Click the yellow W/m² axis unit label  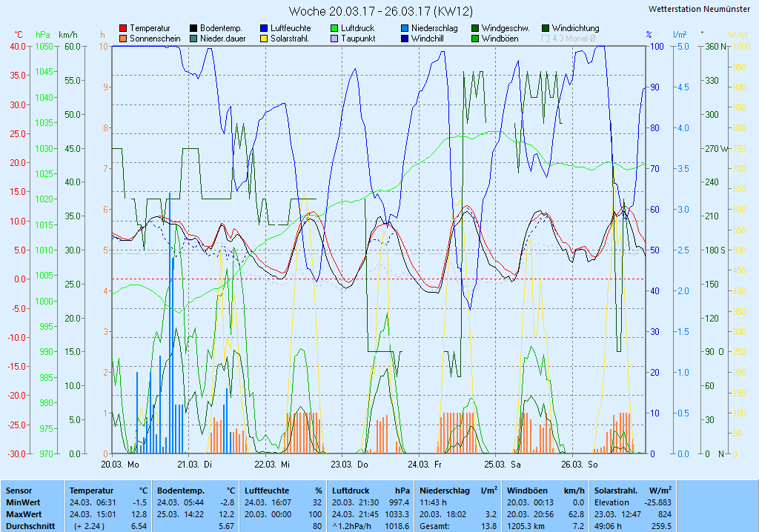[x=738, y=34]
